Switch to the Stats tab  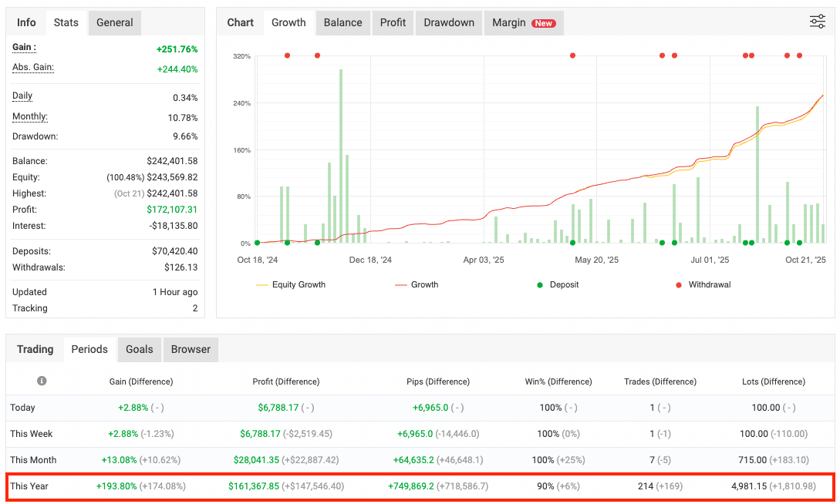(x=66, y=22)
